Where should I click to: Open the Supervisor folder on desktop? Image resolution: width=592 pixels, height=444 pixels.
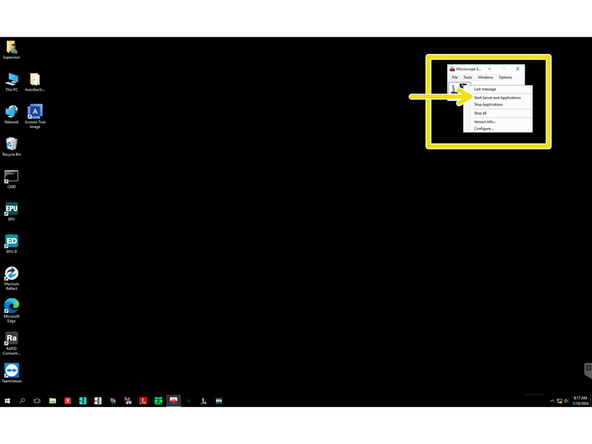(x=11, y=49)
